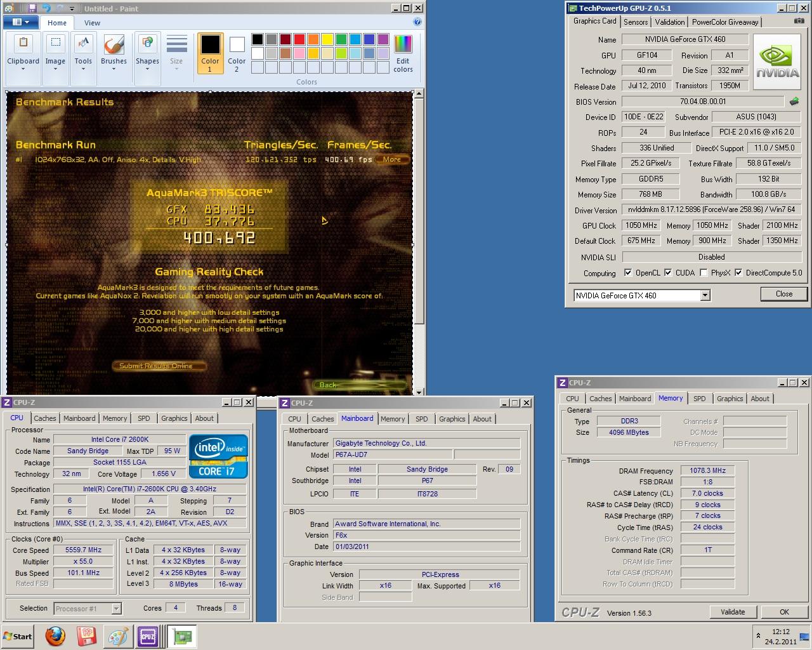Select the Color 1 box in Paint
This screenshot has width=812, height=650.
(x=210, y=53)
